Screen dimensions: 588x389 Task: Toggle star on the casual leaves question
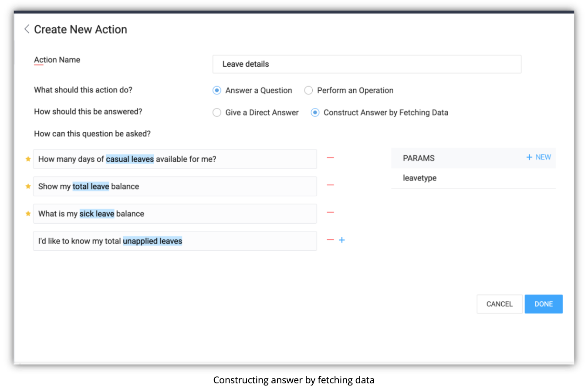pos(28,159)
